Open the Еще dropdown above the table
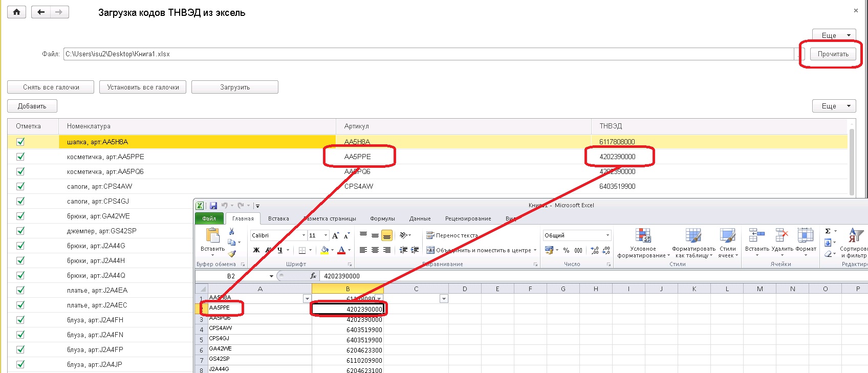Viewport: 868px width, 373px height. (834, 106)
